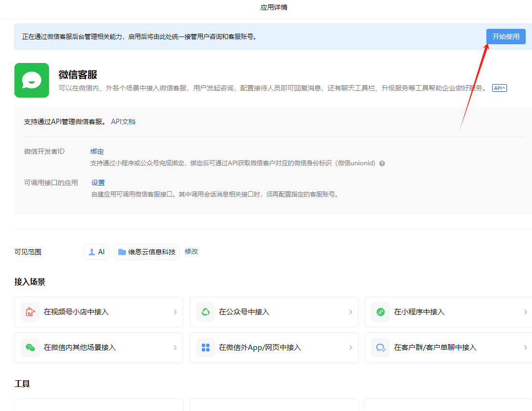Click 设置 for 可调用接口的应用
Screen dimensions: 532x411
pos(98,183)
